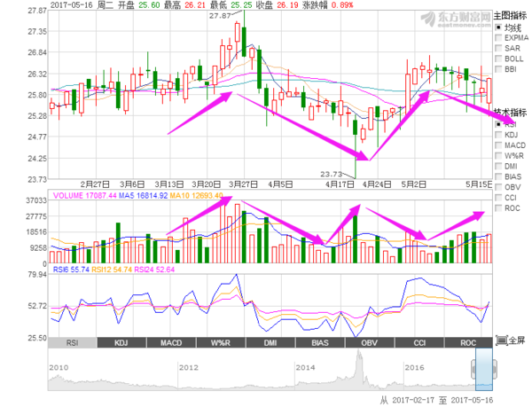Select the BIAS technical indicator radio
The height and width of the screenshot is (407, 532).
pyautogui.click(x=498, y=176)
